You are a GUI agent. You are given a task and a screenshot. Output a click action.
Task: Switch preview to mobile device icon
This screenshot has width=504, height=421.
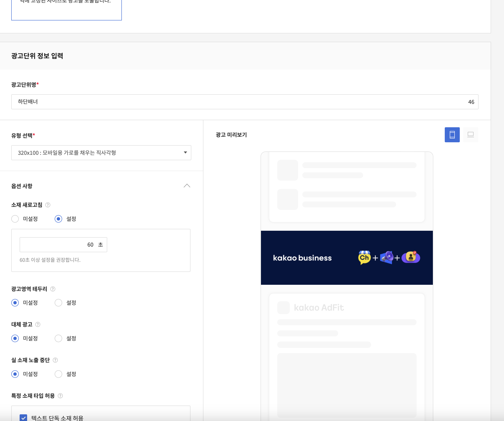point(452,135)
